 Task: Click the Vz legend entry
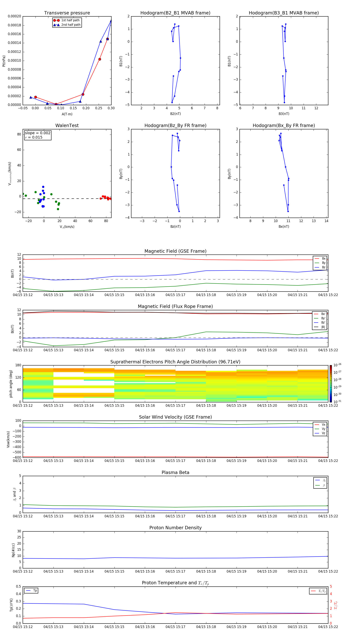[x=320, y=433]
